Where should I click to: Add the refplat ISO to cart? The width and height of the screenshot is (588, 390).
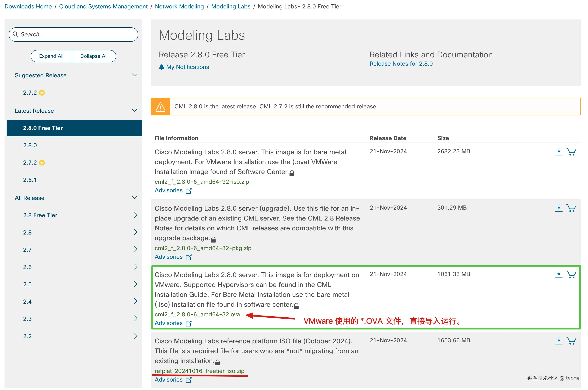click(x=571, y=340)
